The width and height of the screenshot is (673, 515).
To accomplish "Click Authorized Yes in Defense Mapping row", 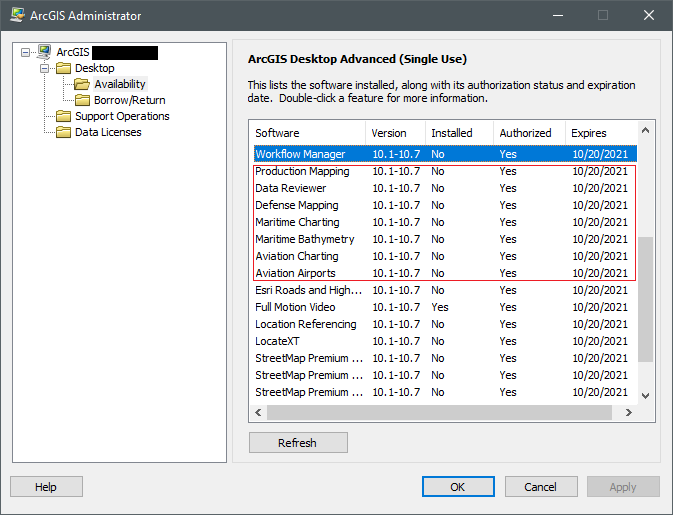I will pos(508,205).
